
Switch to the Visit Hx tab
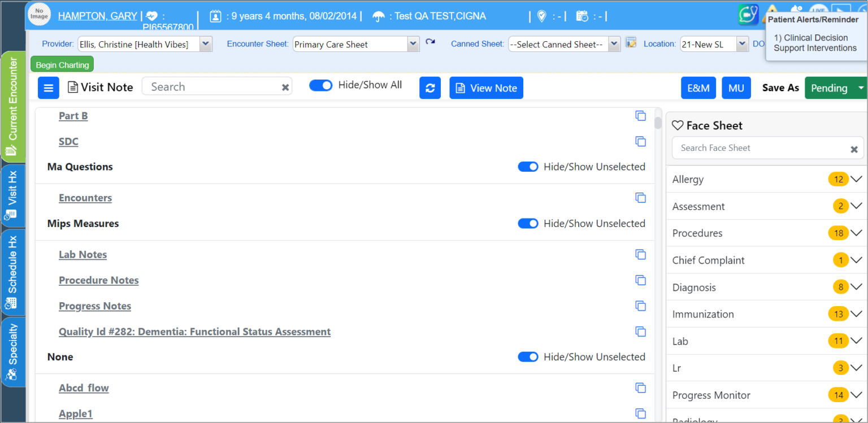pyautogui.click(x=12, y=195)
